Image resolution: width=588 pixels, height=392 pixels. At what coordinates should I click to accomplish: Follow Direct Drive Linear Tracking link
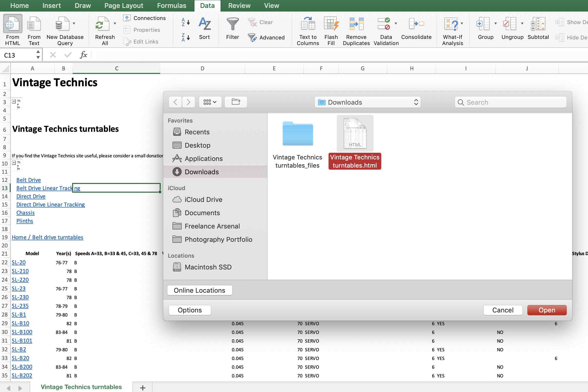coord(50,204)
